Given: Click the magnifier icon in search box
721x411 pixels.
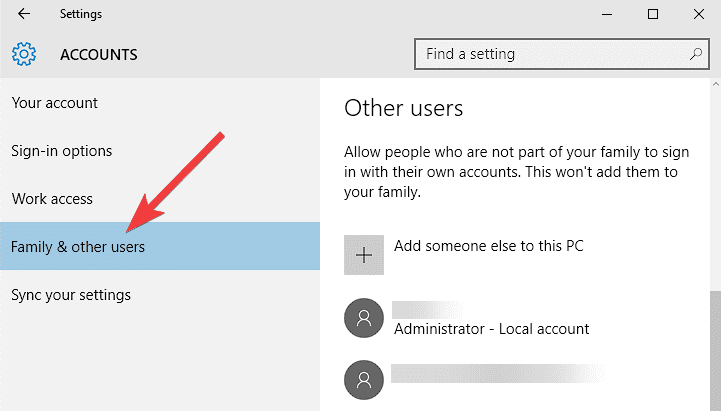Looking at the screenshot, I should pyautogui.click(x=696, y=53).
